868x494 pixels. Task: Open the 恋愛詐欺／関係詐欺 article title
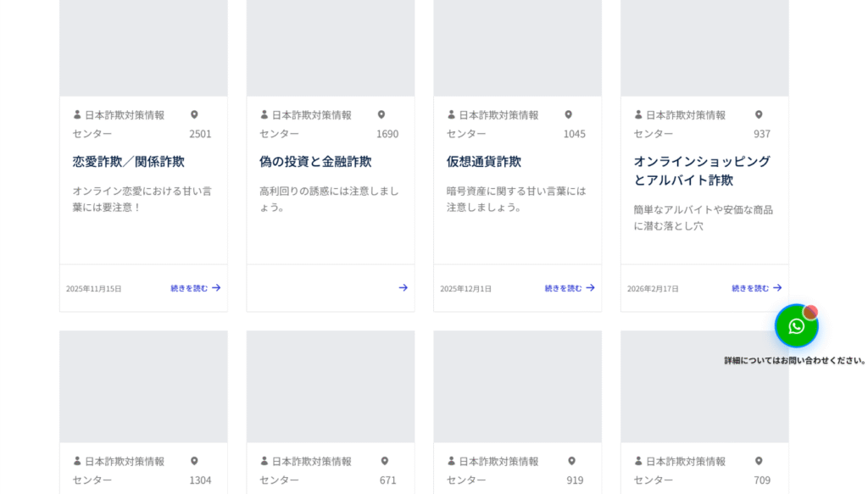point(129,162)
